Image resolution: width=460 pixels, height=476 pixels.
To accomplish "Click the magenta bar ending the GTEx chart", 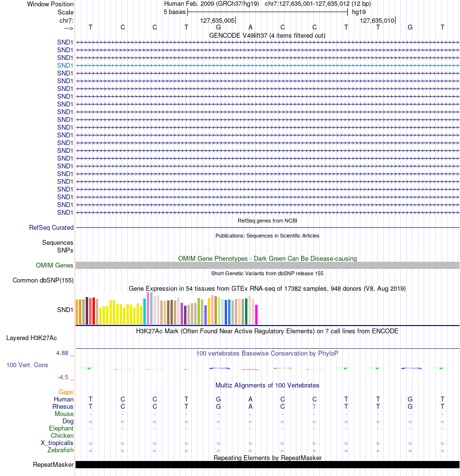I will click(257, 315).
